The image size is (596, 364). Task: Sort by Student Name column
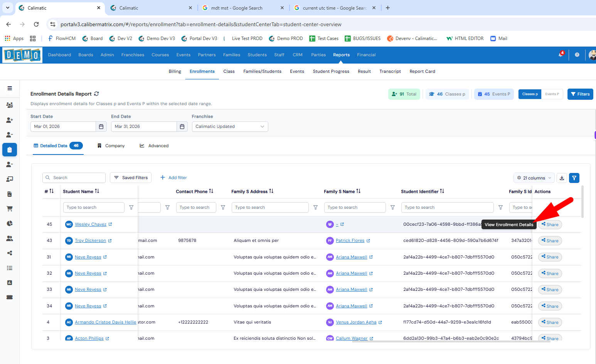pos(97,191)
